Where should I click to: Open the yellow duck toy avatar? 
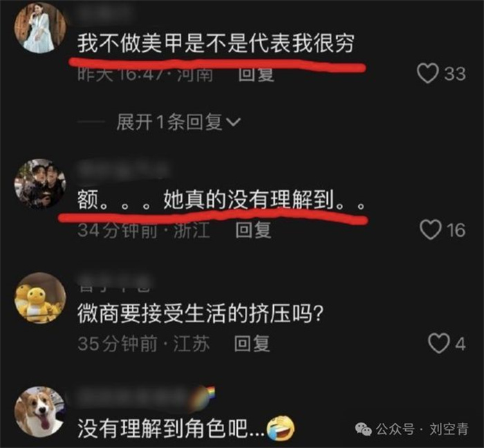click(40, 298)
